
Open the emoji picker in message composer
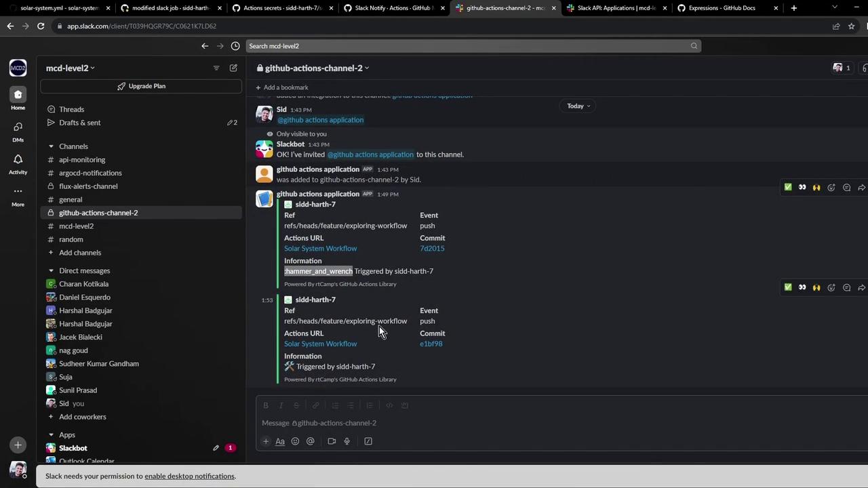(295, 441)
